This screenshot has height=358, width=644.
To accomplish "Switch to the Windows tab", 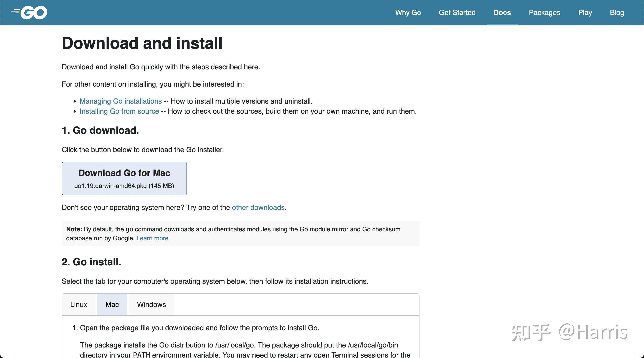I will (151, 305).
